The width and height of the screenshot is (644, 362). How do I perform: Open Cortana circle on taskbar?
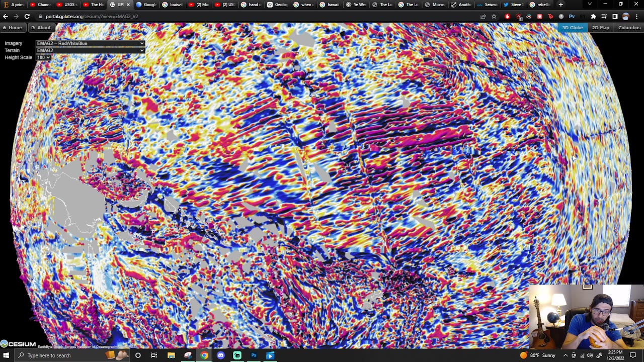coord(138,355)
